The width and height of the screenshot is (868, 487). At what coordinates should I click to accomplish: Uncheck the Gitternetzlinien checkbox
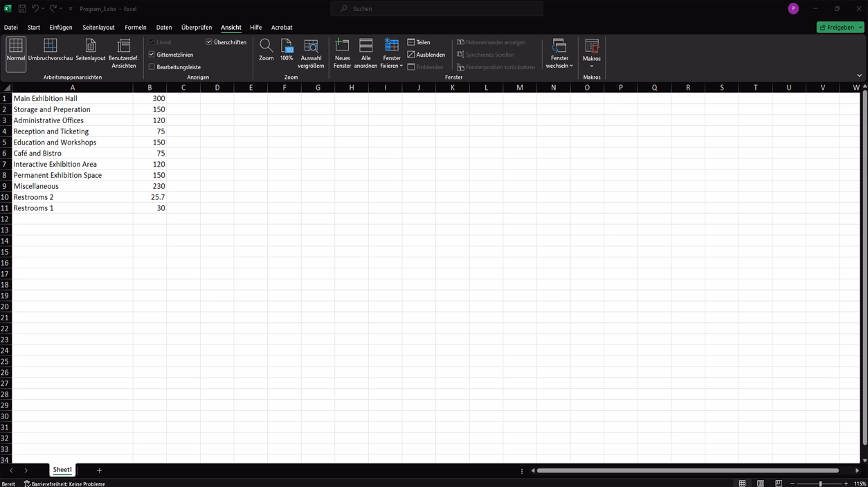pos(152,55)
